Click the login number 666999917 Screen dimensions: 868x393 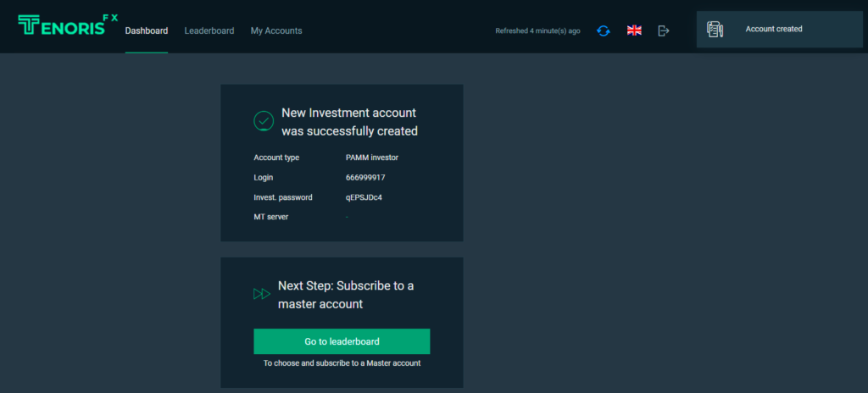[x=365, y=178]
